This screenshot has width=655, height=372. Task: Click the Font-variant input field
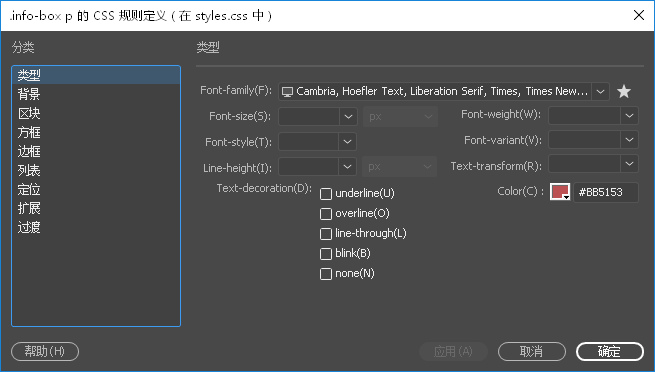pos(584,140)
